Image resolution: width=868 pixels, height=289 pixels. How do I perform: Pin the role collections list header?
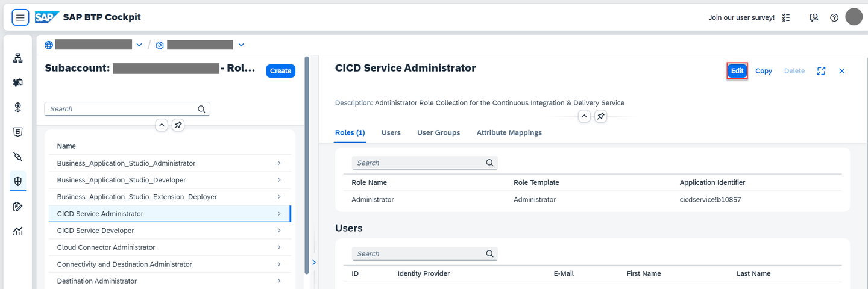pyautogui.click(x=178, y=125)
